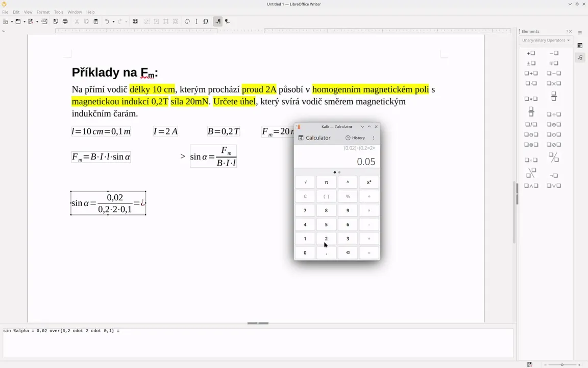Click the Elements deck square-root icon
The width and height of the screenshot is (588, 368).
coord(580,57)
